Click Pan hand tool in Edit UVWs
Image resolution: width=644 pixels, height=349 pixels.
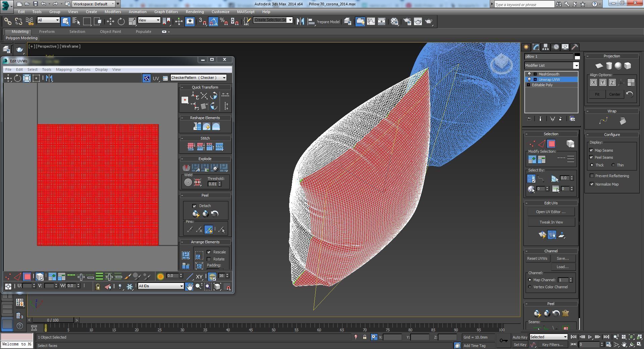click(x=189, y=287)
